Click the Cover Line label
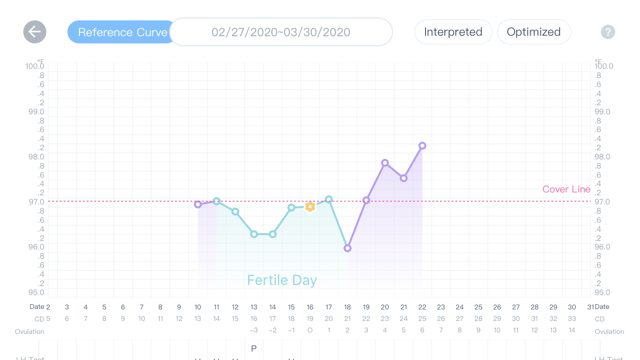 point(566,189)
